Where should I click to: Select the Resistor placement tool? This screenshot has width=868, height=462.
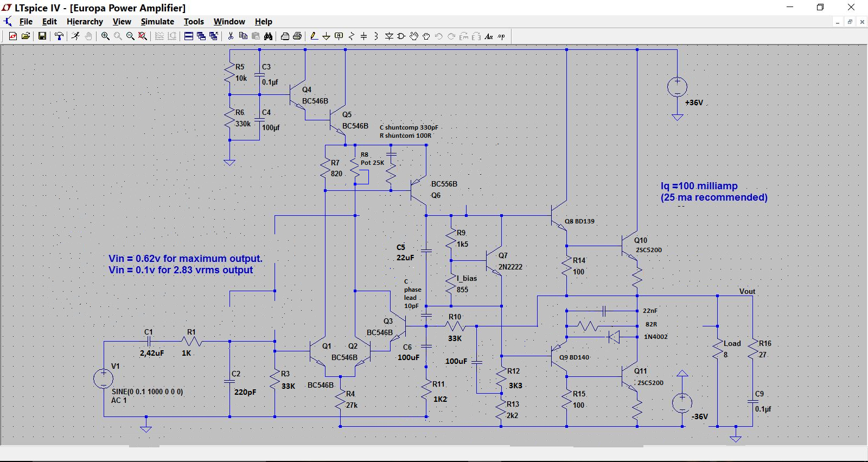[x=352, y=36]
